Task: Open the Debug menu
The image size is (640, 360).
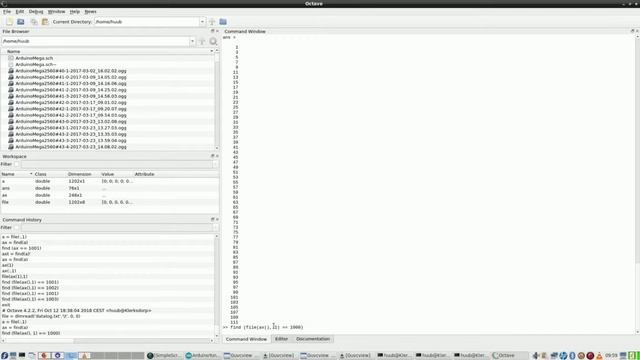Action: click(36, 11)
